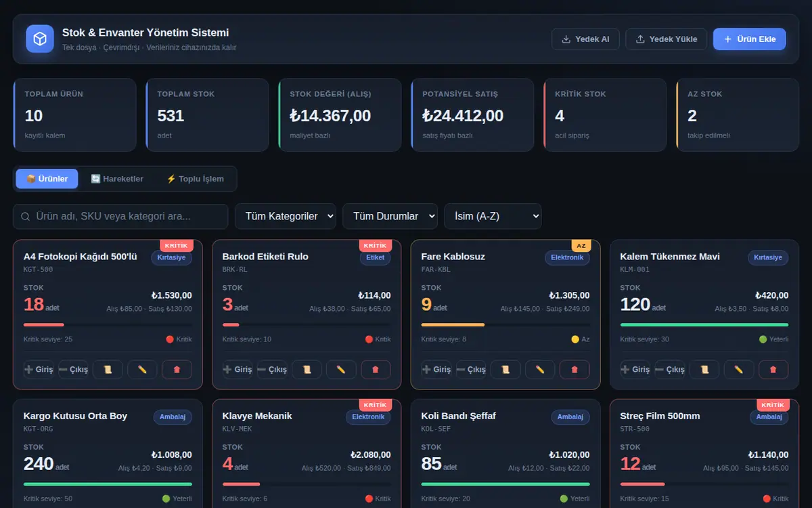The height and width of the screenshot is (508, 812).
Task: Click the Yedek Al backup button
Action: pos(585,39)
